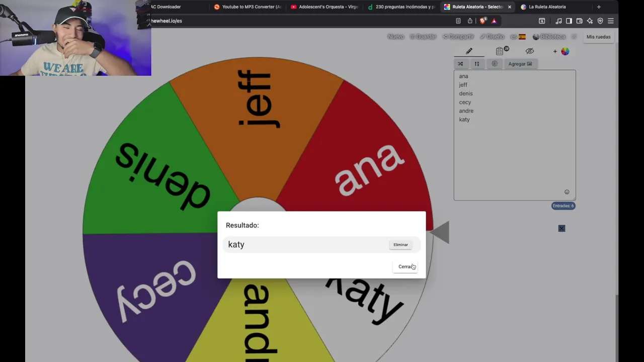Click the gray wheel pointer arrow
This screenshot has height=362, width=644.
click(440, 232)
